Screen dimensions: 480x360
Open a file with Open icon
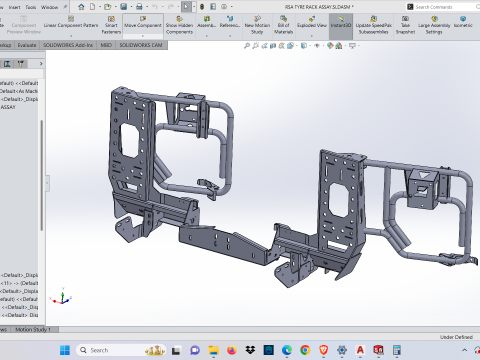point(107,7)
